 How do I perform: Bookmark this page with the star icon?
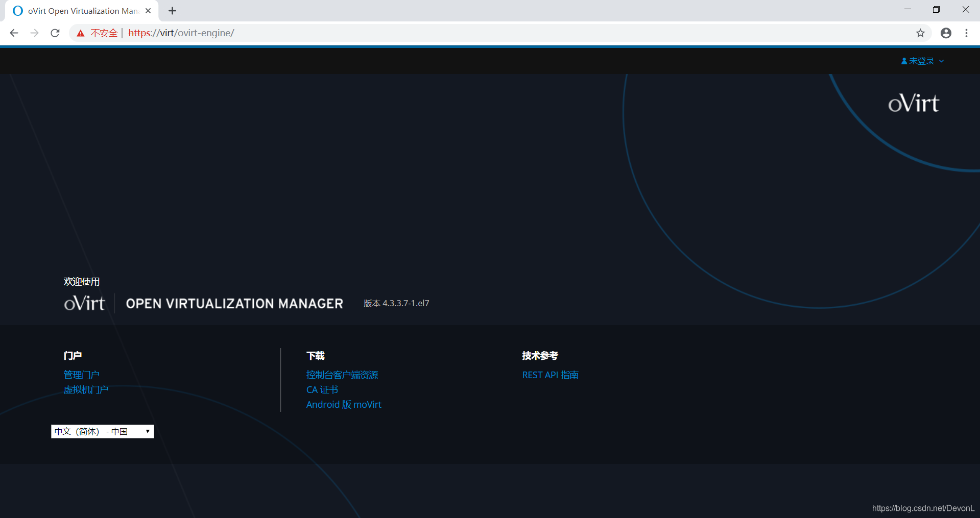(x=920, y=33)
